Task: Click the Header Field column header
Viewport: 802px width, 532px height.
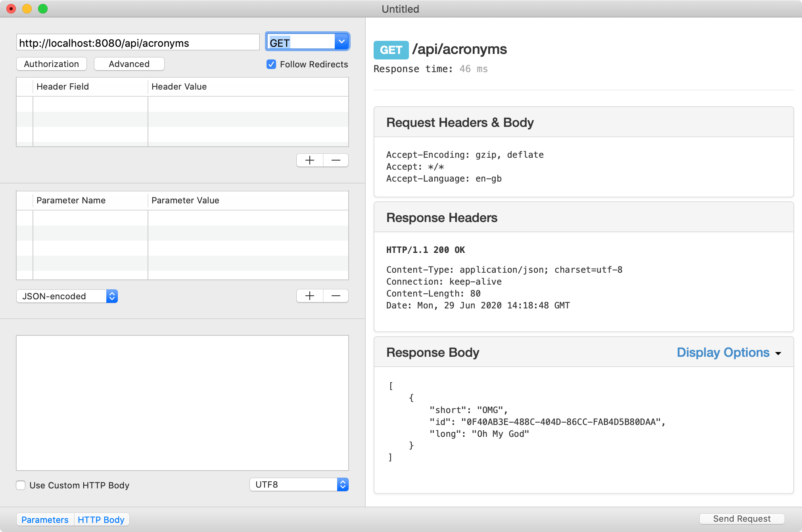Action: click(90, 86)
